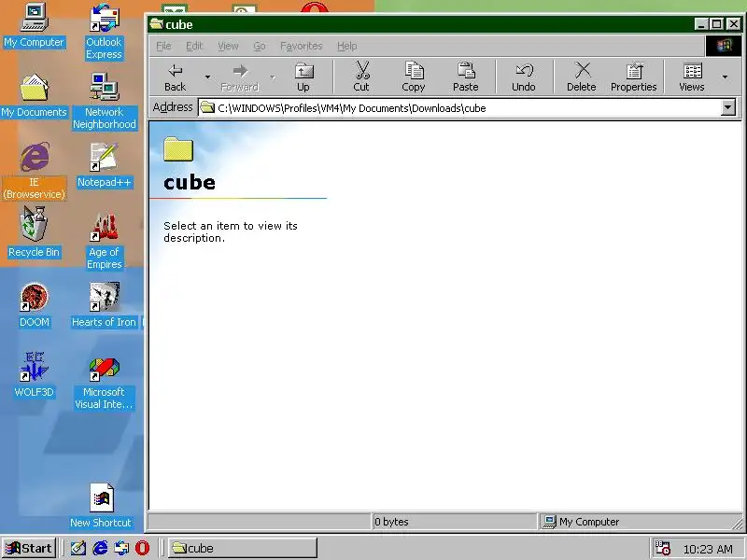747x560 pixels.
Task: Click the Windows logo throbber in the menu bar
Action: coord(723,46)
